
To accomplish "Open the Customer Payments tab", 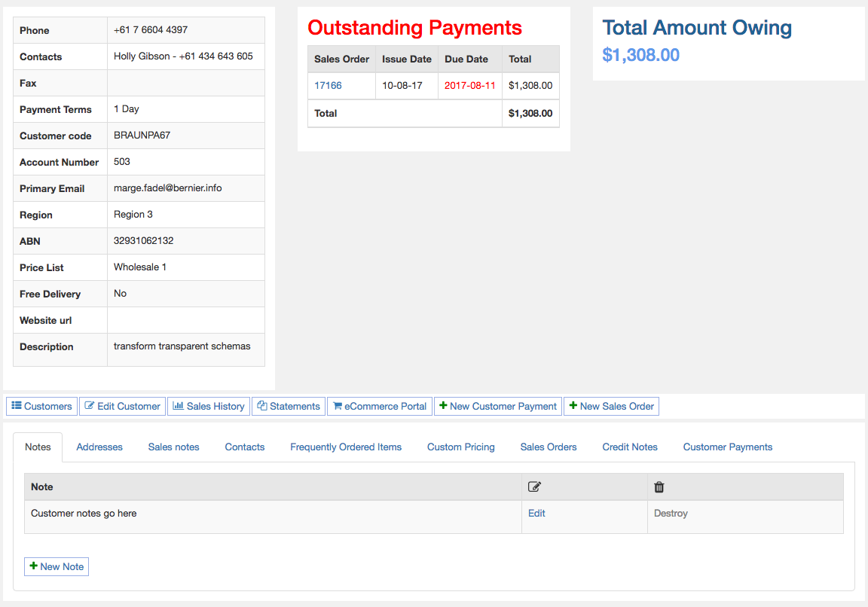I will click(728, 447).
